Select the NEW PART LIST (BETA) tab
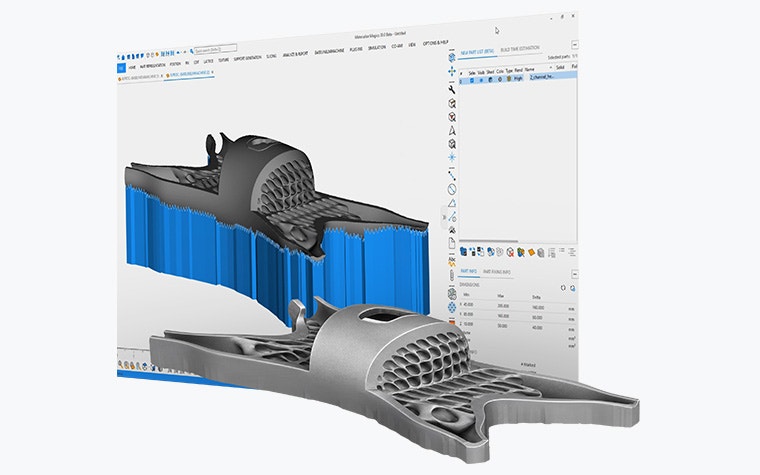The width and height of the screenshot is (760, 475). [x=477, y=52]
